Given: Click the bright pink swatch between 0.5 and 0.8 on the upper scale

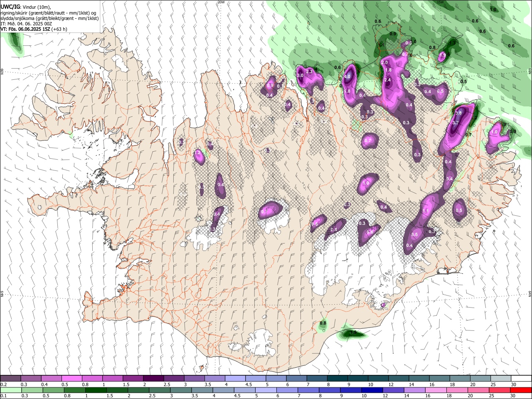Looking at the screenshot, I should pyautogui.click(x=71, y=378).
